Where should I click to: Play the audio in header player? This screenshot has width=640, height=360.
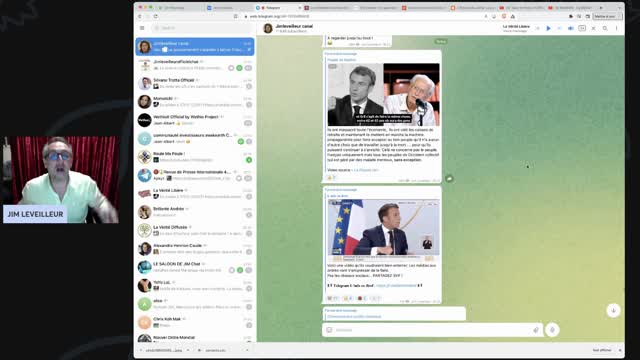click(548, 28)
